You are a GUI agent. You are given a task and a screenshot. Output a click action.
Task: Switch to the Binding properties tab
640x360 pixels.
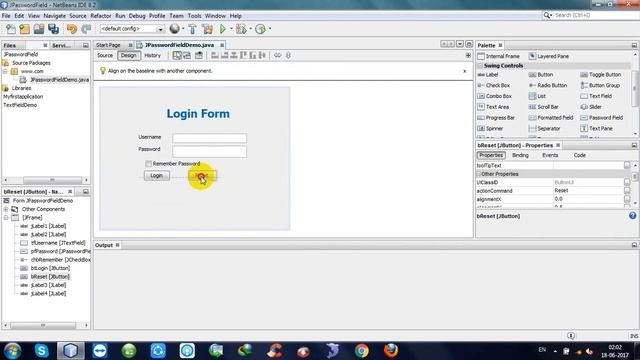coord(520,156)
